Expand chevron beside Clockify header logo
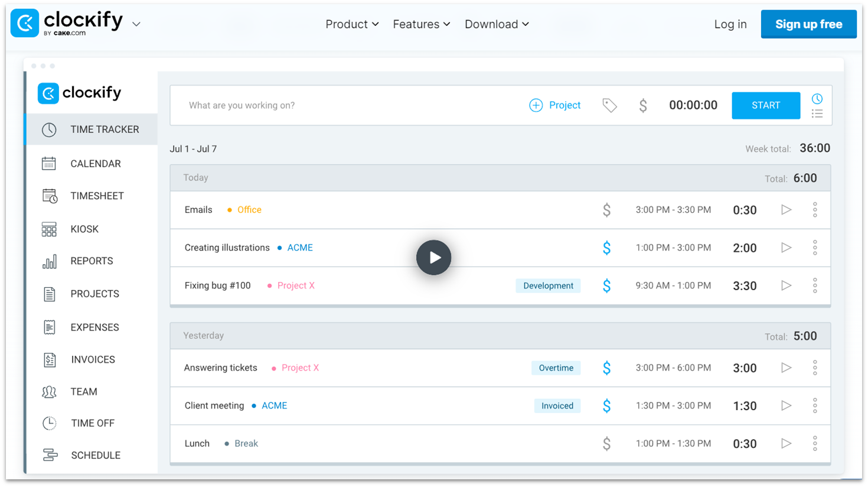Screen dimensions: 868x487 (x=136, y=24)
